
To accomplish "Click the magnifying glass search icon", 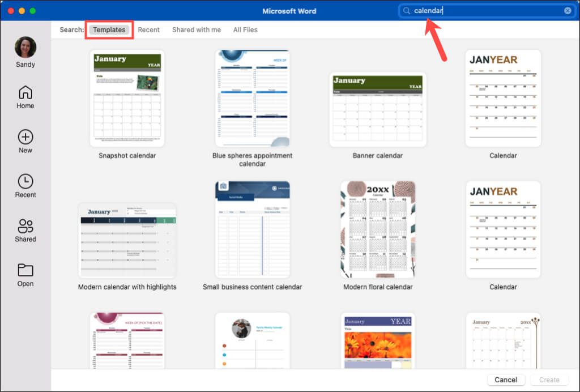I will 407,11.
